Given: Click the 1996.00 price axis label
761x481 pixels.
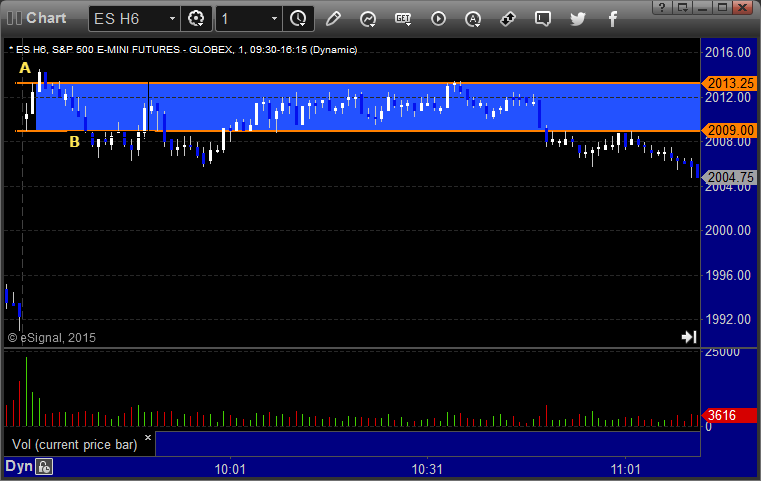Looking at the screenshot, I should (728, 275).
